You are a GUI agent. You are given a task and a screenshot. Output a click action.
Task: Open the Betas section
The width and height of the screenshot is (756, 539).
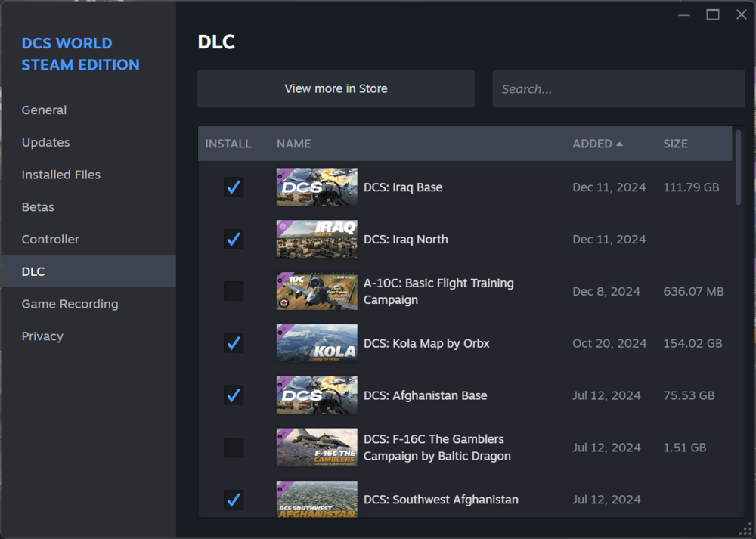coord(38,206)
